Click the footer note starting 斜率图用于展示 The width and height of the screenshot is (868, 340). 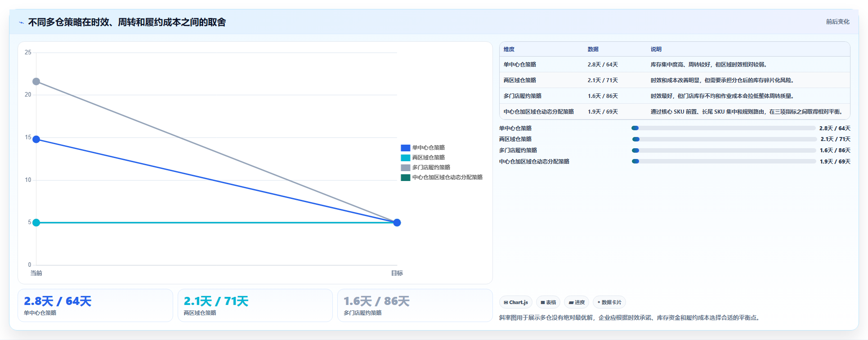(630, 318)
